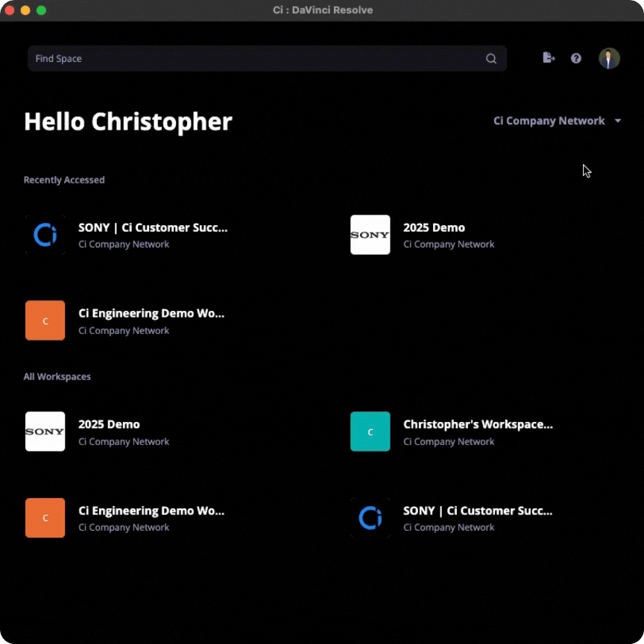Click the dropdown arrow beside Ci Company Network

tap(617, 121)
